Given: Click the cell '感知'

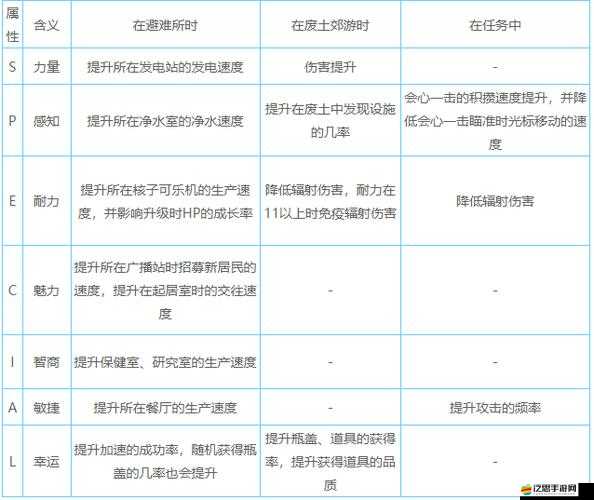Looking at the screenshot, I should (47, 120).
